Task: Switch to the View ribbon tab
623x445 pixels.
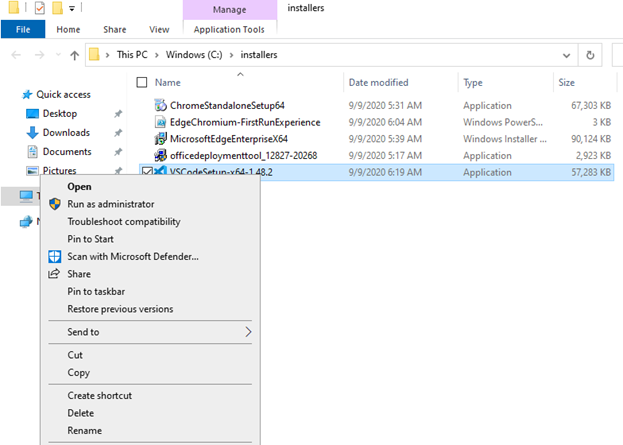Action: coord(159,29)
